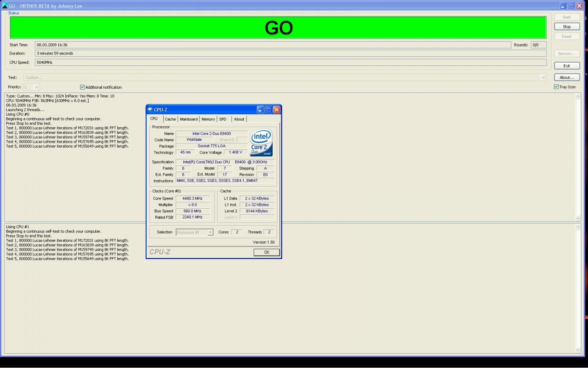The width and height of the screenshot is (588, 368).
Task: Click the Specification E8400 @ 3.00GHz field
Action: click(x=225, y=162)
